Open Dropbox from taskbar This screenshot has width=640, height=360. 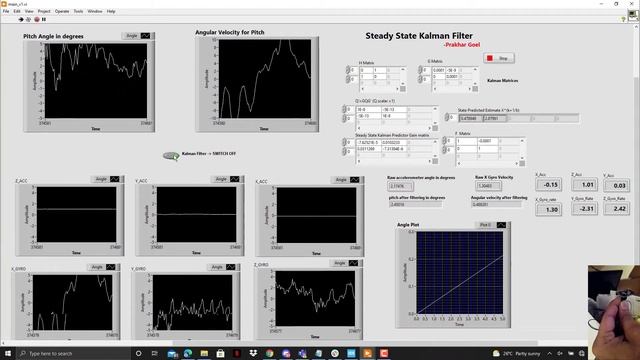(253, 353)
